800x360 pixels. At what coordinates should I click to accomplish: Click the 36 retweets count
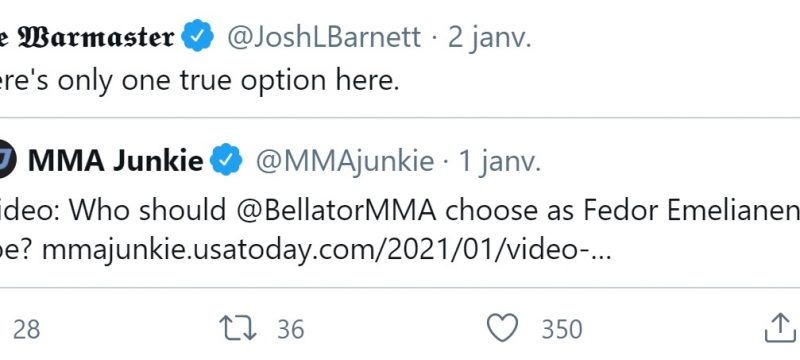click(x=291, y=329)
